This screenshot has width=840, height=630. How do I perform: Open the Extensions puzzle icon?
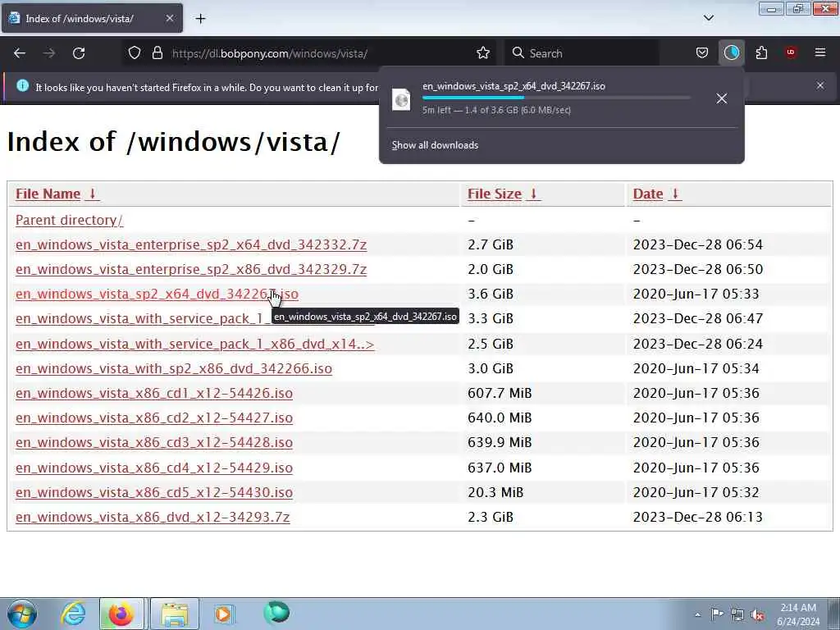pyautogui.click(x=761, y=53)
